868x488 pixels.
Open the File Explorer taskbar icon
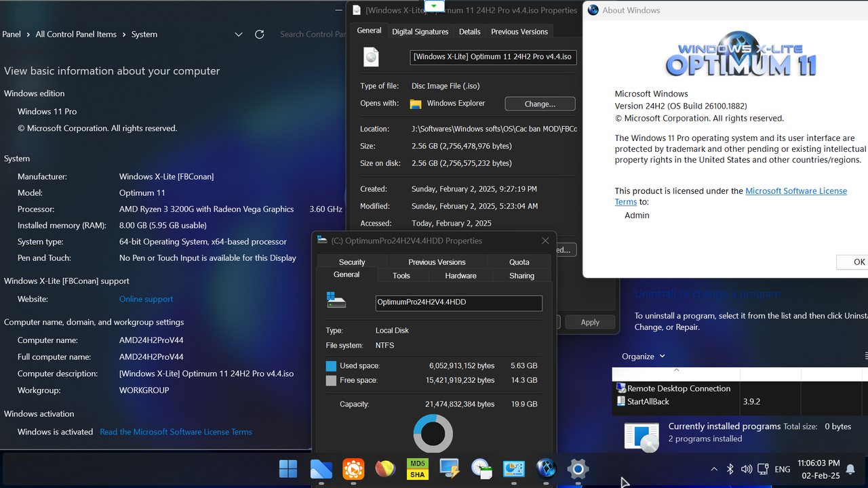point(321,468)
